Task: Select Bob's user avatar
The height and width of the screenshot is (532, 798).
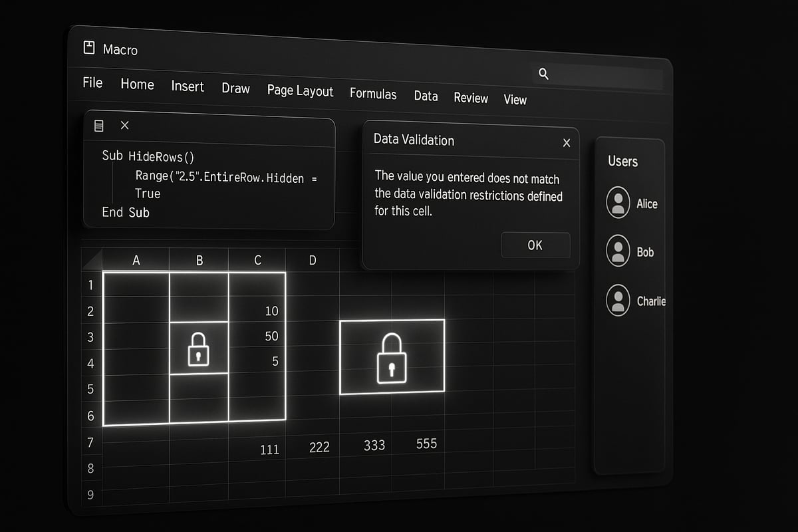Action: (x=618, y=251)
